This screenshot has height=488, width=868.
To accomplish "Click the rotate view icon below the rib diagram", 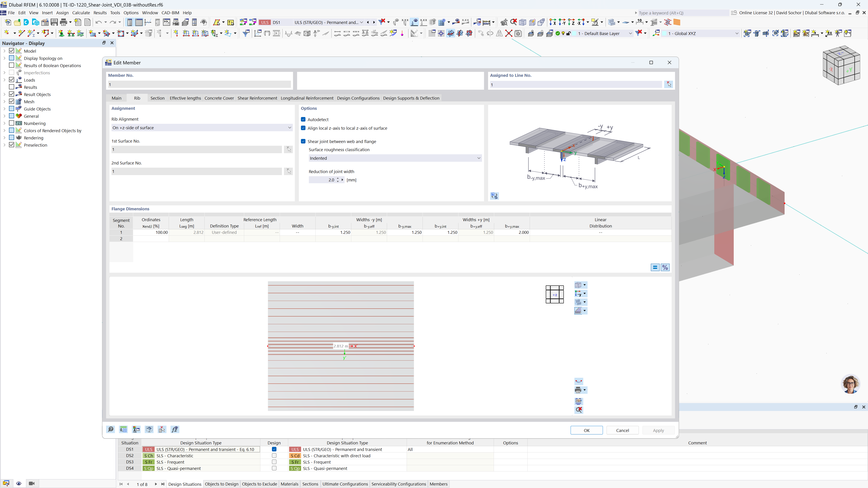I will point(494,196).
